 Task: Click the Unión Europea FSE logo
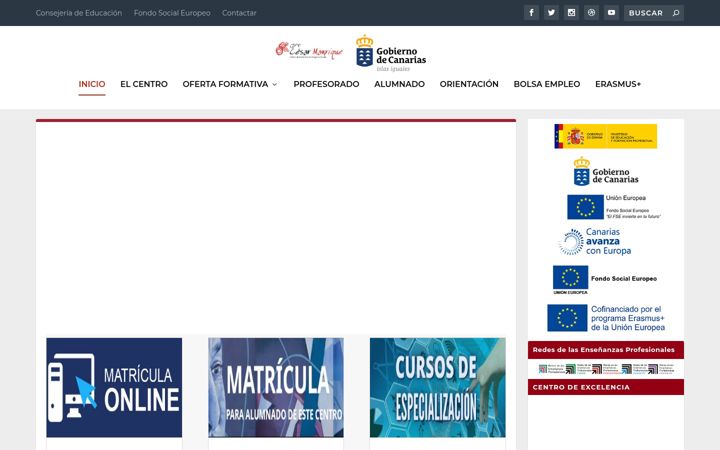tap(614, 207)
